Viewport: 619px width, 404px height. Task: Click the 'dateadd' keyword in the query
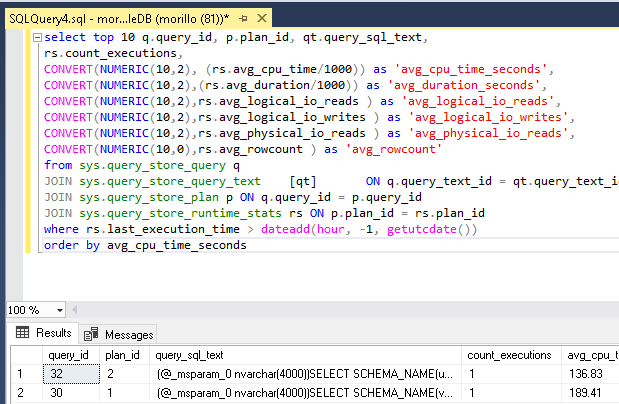(x=285, y=229)
